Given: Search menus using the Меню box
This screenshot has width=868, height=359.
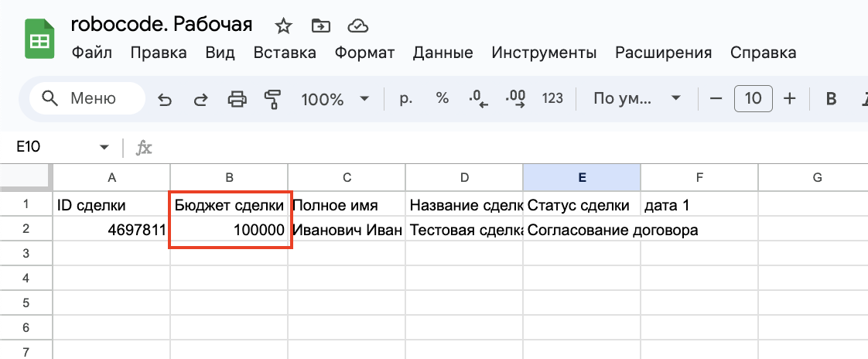Looking at the screenshot, I should coord(87,98).
